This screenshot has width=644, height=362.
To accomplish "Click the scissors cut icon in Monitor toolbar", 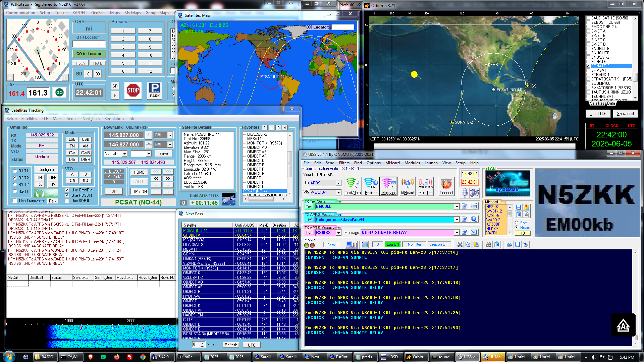I will tap(460, 245).
